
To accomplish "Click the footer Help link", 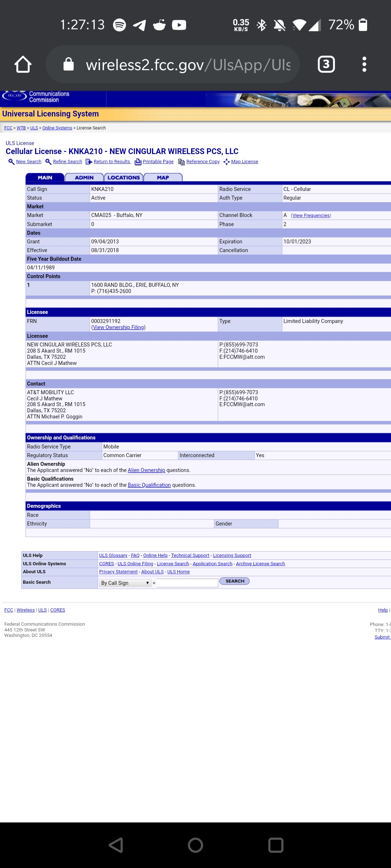I will 383,610.
